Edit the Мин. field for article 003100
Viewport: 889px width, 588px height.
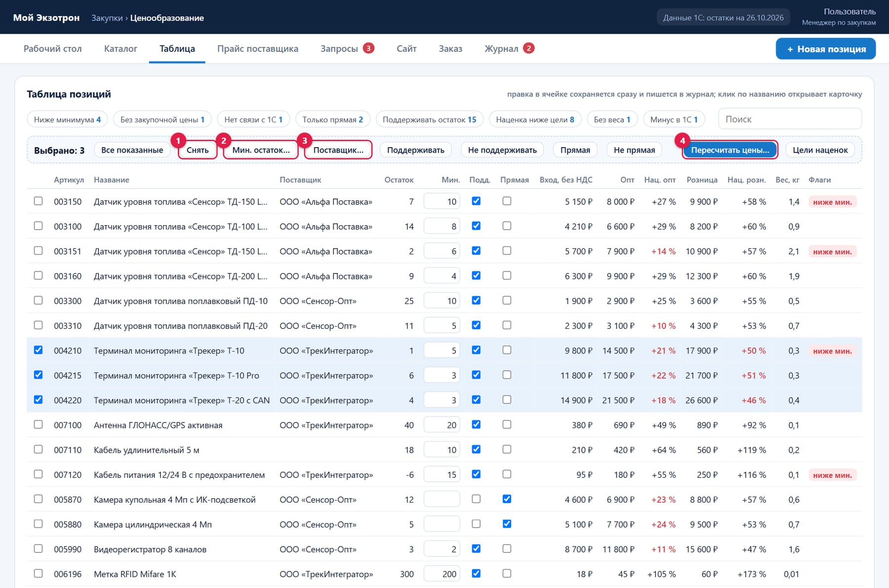coord(442,226)
